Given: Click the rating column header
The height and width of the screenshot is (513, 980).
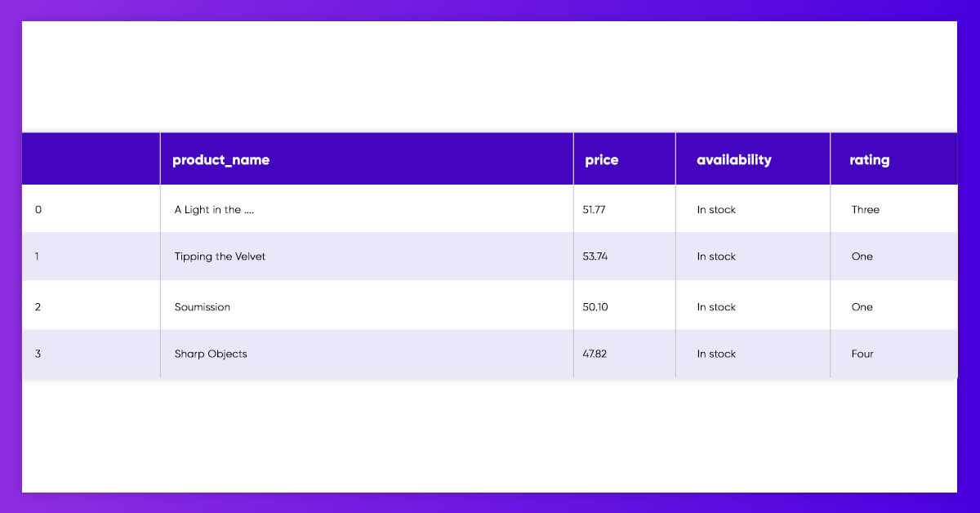Looking at the screenshot, I should (x=894, y=159).
